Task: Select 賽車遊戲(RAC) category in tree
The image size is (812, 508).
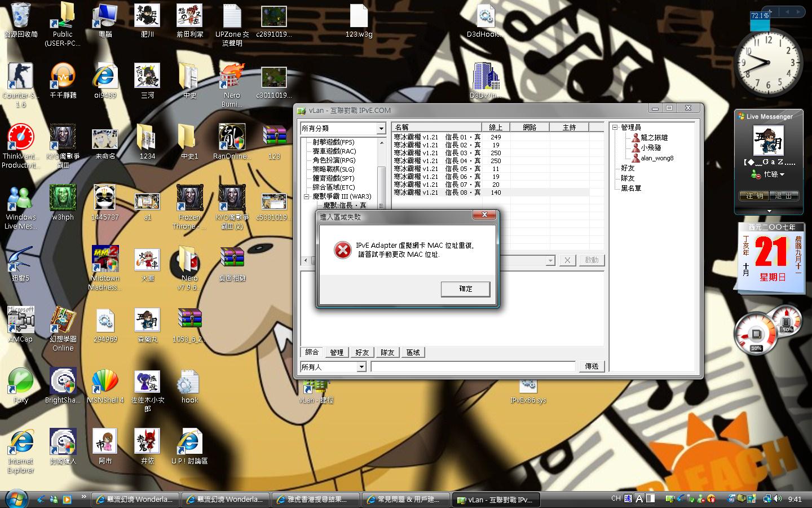Action: (334, 151)
